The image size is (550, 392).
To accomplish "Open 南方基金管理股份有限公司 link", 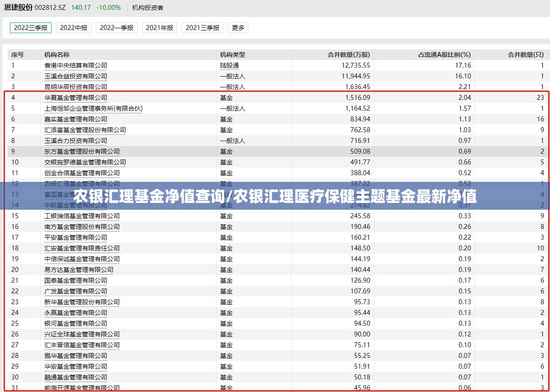I will pos(82,227).
